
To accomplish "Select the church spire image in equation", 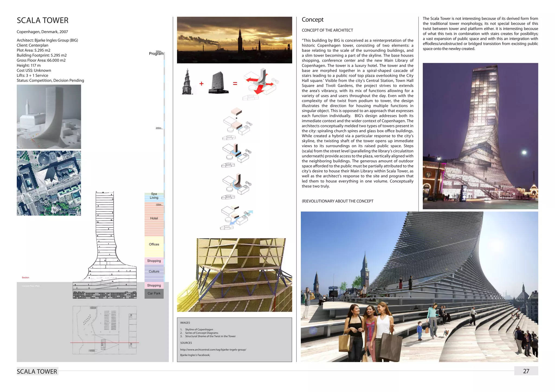I will pyautogui.click(x=187, y=81).
